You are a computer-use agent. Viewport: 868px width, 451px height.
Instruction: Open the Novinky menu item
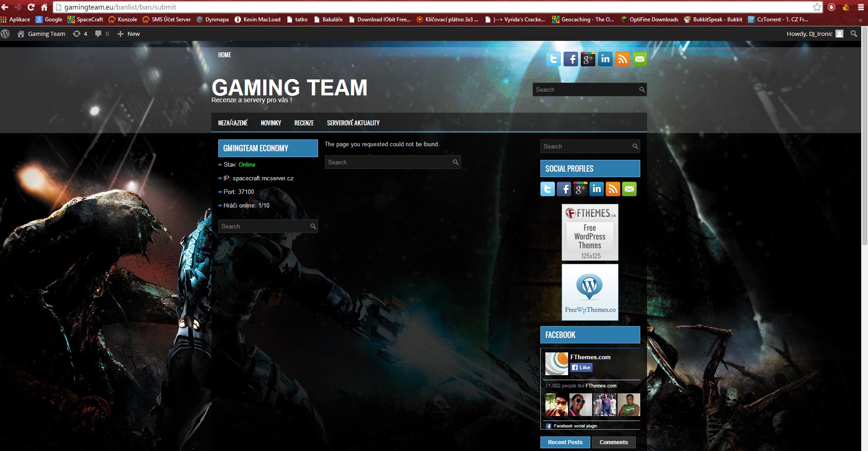coord(271,123)
